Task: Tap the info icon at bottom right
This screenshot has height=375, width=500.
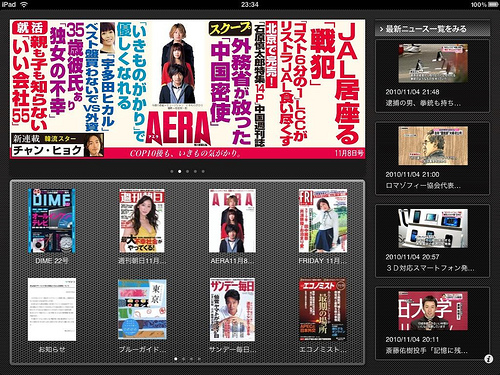Action: pos(489,359)
